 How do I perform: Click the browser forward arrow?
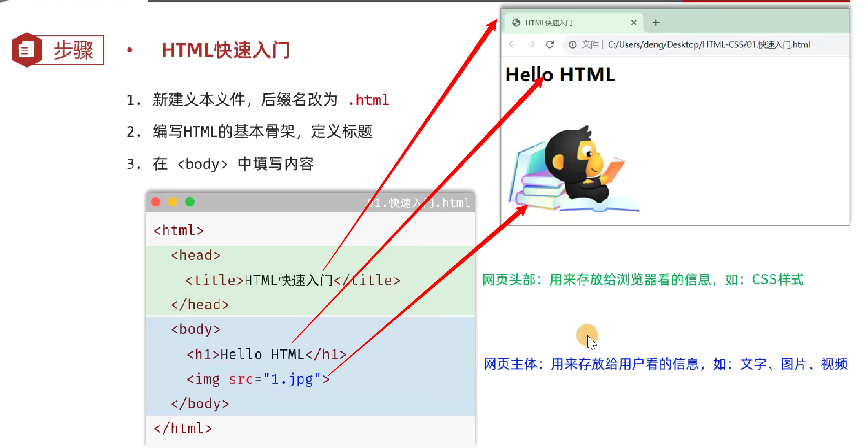click(x=531, y=44)
